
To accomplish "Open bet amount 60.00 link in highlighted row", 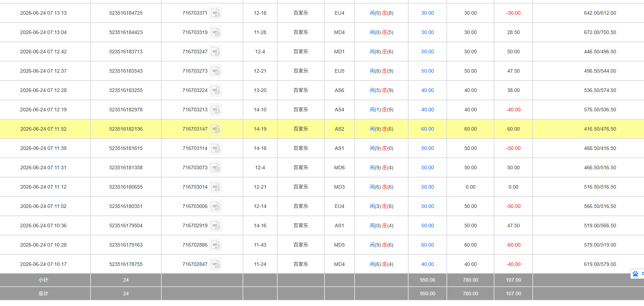I will (427, 129).
